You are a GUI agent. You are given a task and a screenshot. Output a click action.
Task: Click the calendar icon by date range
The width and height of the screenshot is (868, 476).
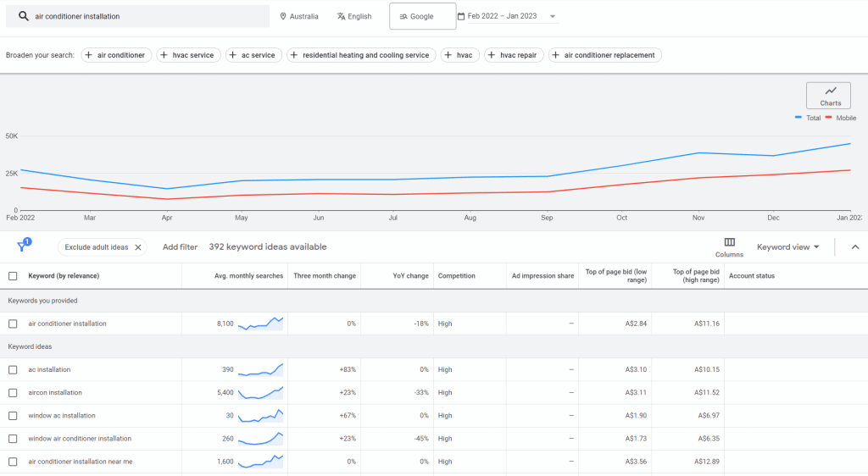pyautogui.click(x=461, y=17)
